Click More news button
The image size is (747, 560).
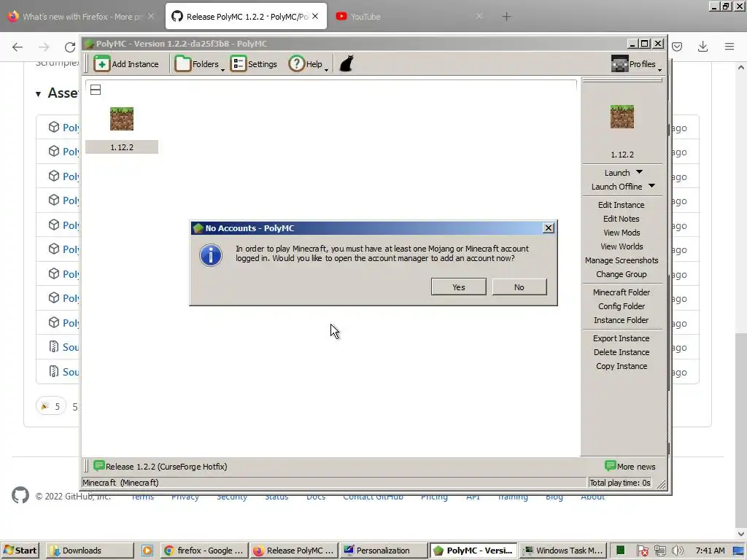(x=630, y=466)
